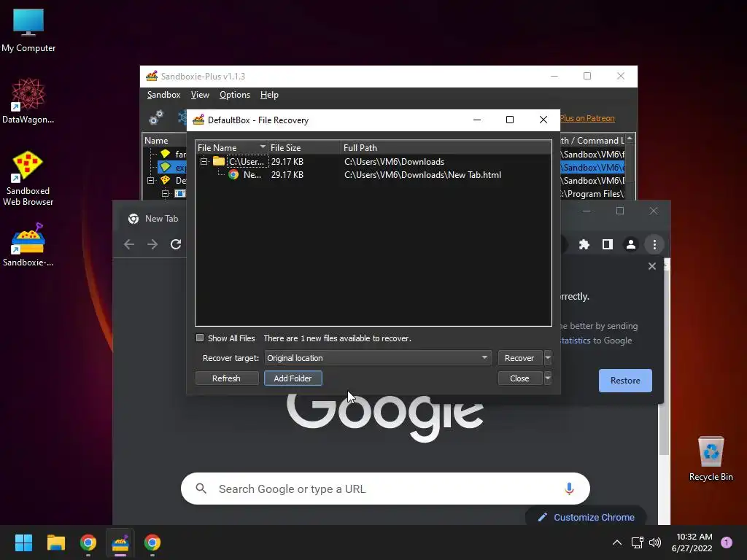The image size is (747, 560).
Task: Click the Close button in File Recovery
Action: pos(519,378)
